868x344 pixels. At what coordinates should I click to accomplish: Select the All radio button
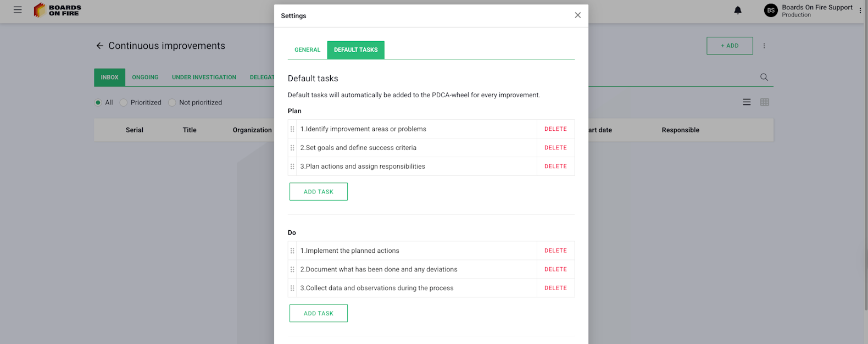(x=98, y=103)
